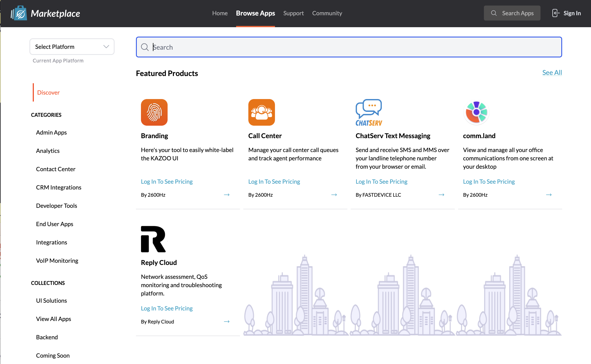
Task: Select the Browse Apps nav tab
Action: click(256, 13)
